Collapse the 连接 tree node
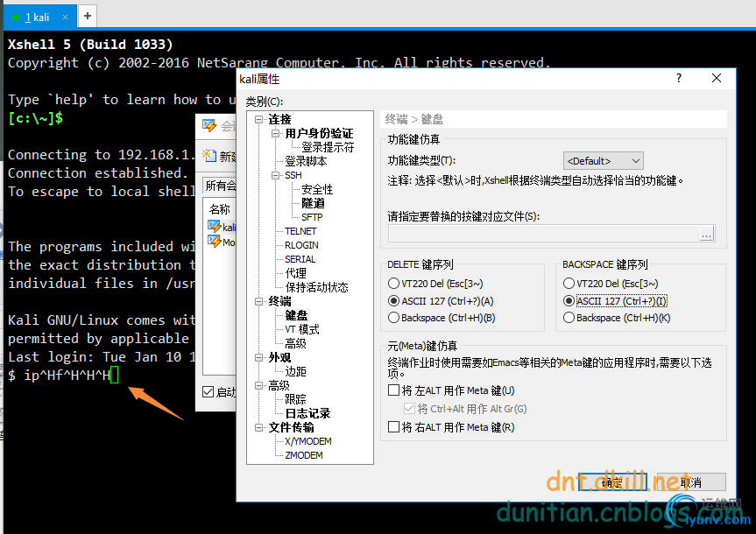 pyautogui.click(x=259, y=120)
